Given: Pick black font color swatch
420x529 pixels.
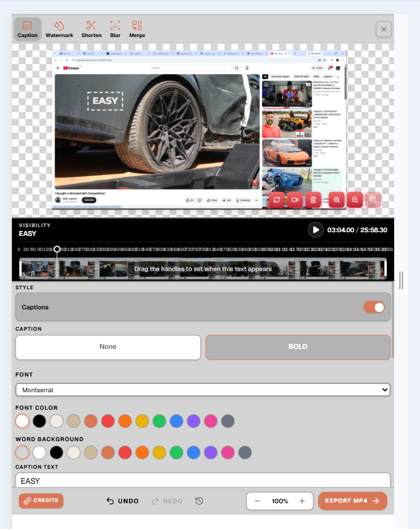Looking at the screenshot, I should coord(40,421).
